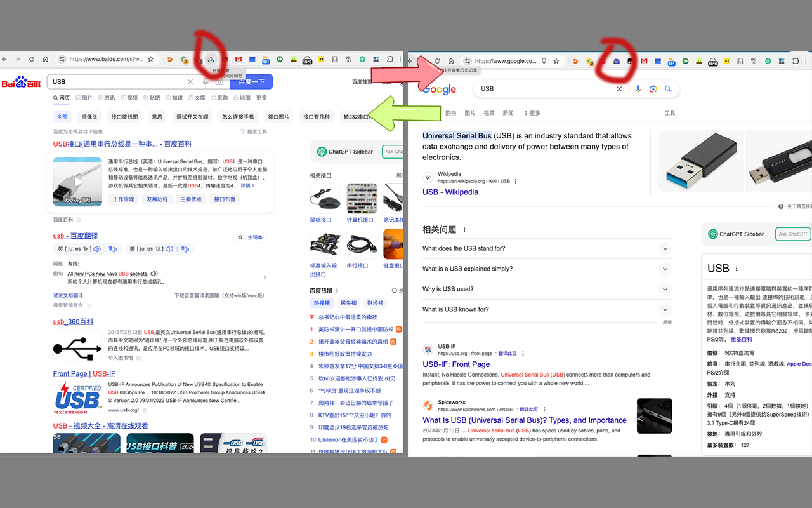The height and width of the screenshot is (508, 812).
Task: Click Baidu logo
Action: tap(21, 82)
